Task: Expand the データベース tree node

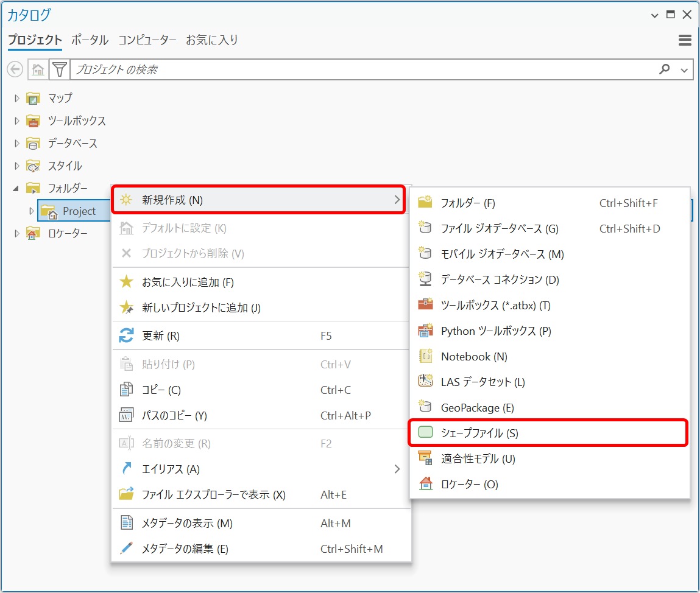Action: (x=17, y=144)
